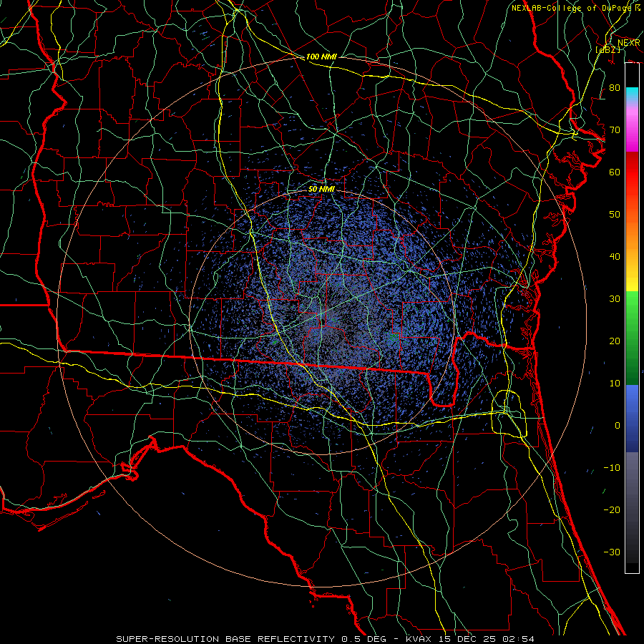Click the -10 value on the dBZ scale
Viewport: 644px width, 644px height.
click(612, 468)
